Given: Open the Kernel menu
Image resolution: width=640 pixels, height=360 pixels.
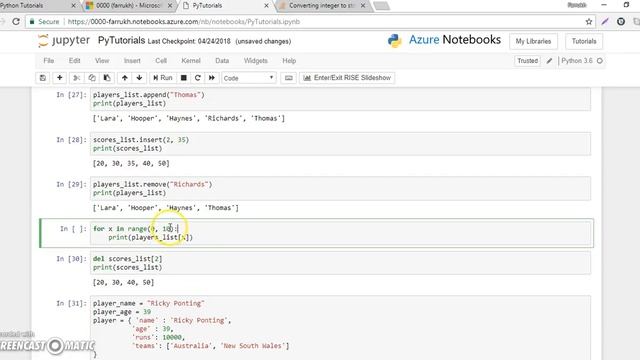Looking at the screenshot, I should [191, 61].
